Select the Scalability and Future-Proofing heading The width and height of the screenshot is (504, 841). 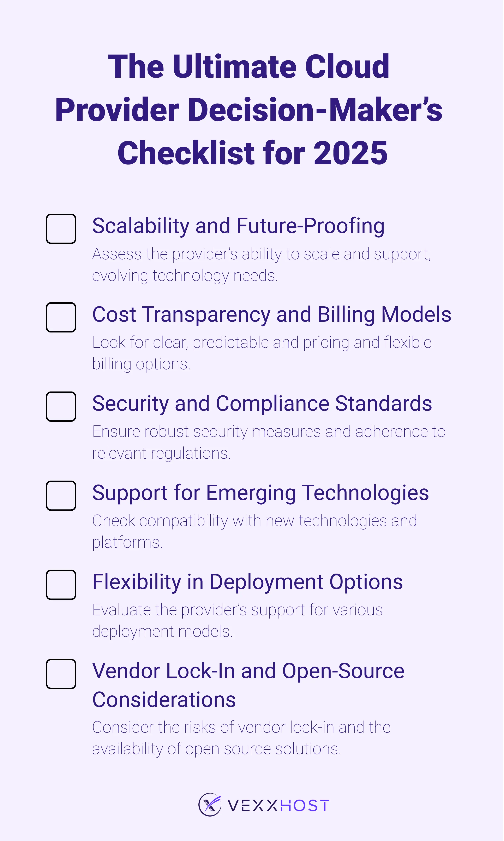click(x=238, y=226)
